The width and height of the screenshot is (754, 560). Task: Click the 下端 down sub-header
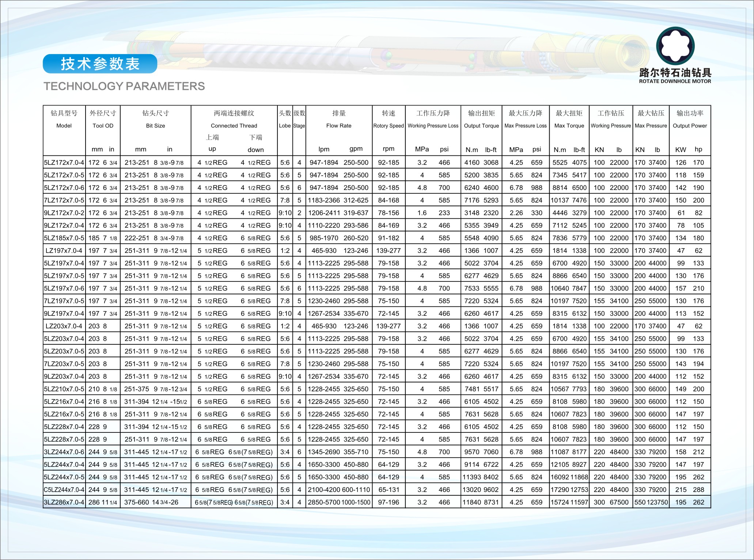(256, 143)
